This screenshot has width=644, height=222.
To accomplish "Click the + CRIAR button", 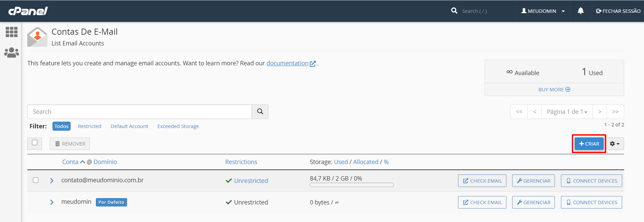I will point(589,144).
